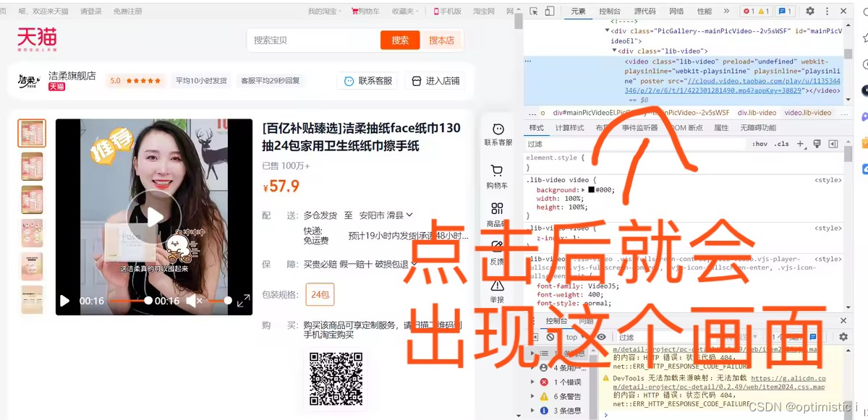Open the 属性 subtab
This screenshot has width=868, height=420.
click(x=721, y=128)
